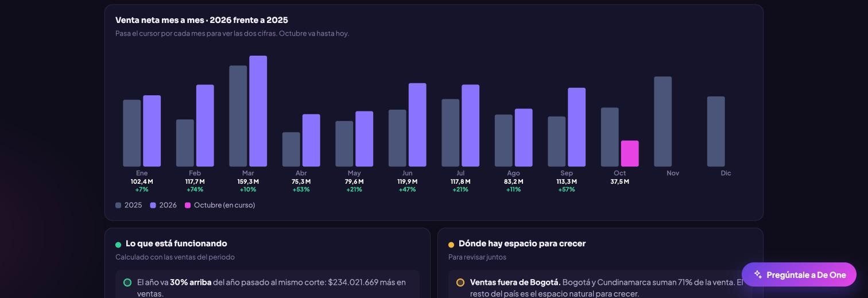Select the 2026 July bar

tap(470, 126)
